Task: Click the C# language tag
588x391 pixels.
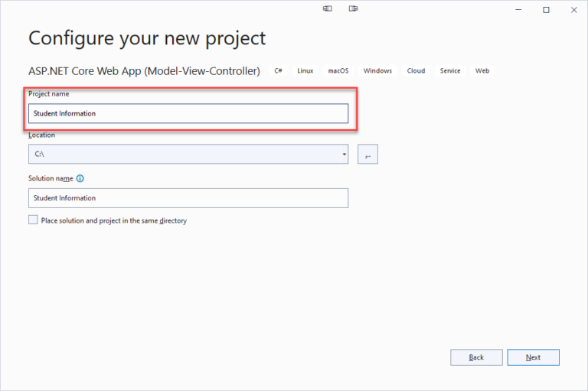Action: 278,71
